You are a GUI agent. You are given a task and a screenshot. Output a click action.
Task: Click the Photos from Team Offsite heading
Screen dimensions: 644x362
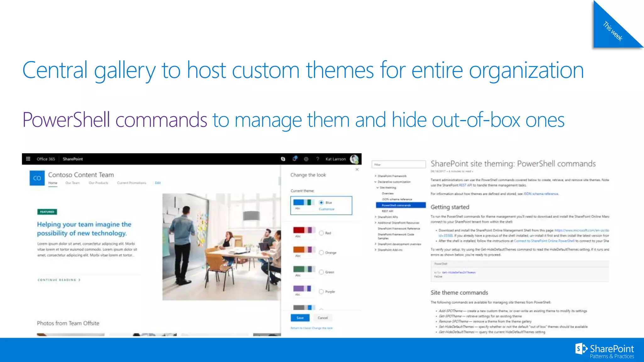click(68, 323)
